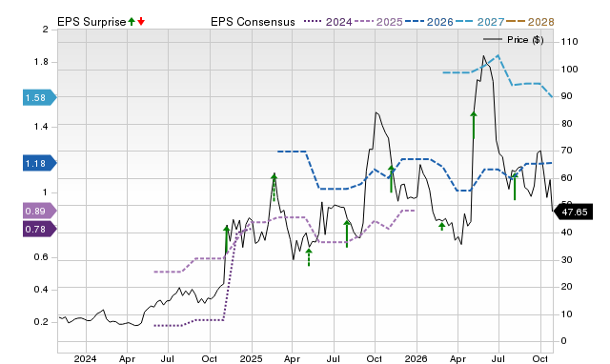
Task: Toggle the 2025 consensus series in the legend
Action: (x=378, y=22)
